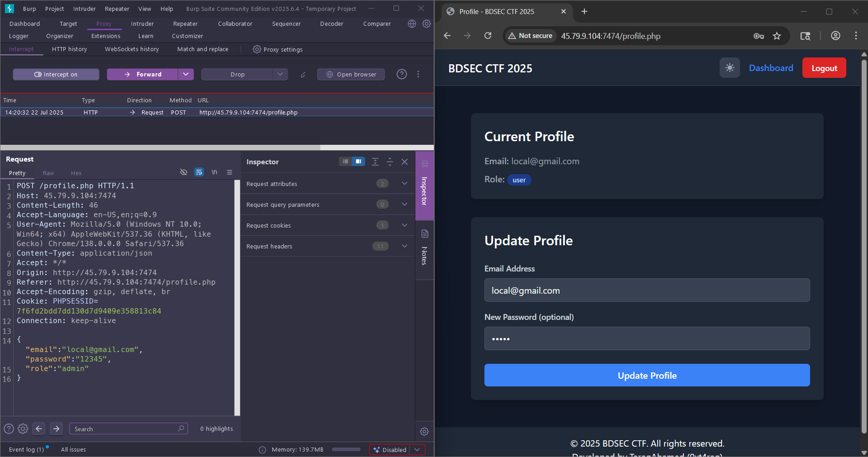The width and height of the screenshot is (868, 457).
Task: Open the intercept more options menu
Action: [x=418, y=74]
